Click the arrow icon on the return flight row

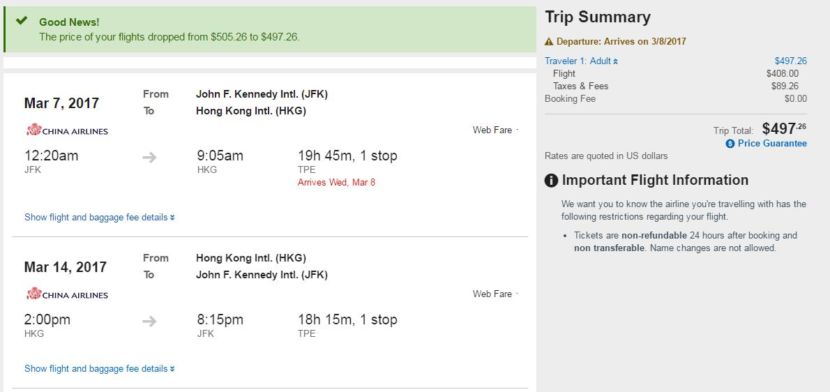pos(149,321)
